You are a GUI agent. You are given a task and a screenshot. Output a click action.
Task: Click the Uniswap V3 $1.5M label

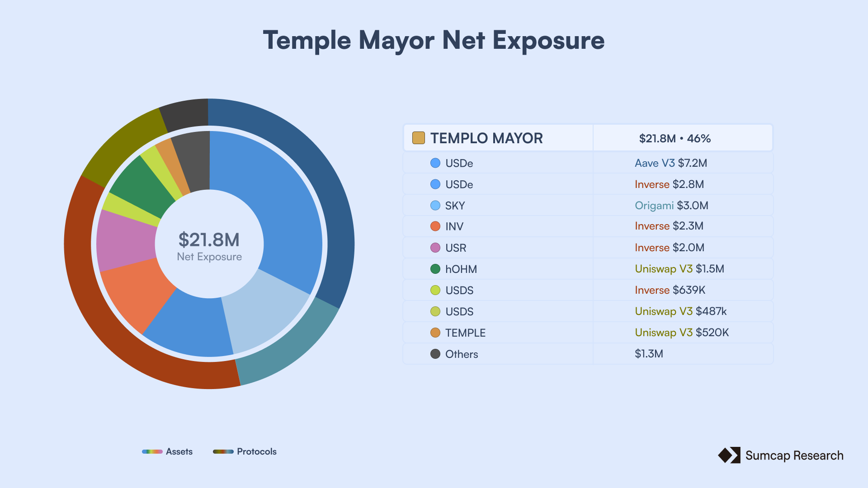click(679, 269)
